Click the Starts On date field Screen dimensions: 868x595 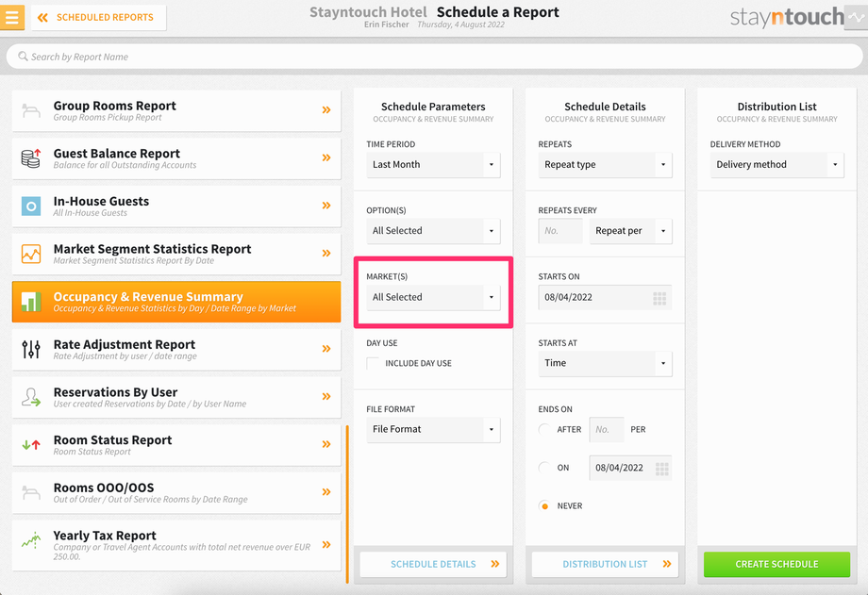point(605,297)
